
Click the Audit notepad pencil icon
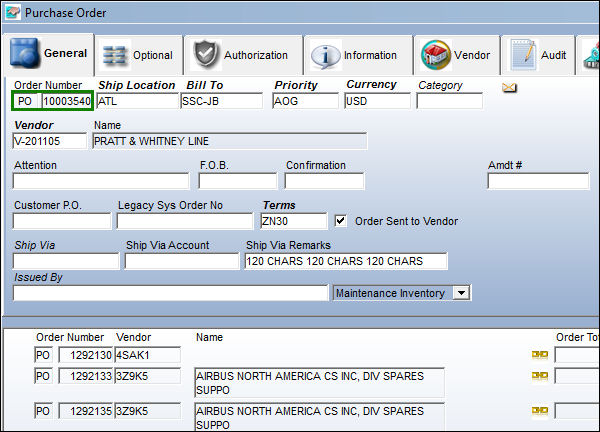(x=523, y=54)
